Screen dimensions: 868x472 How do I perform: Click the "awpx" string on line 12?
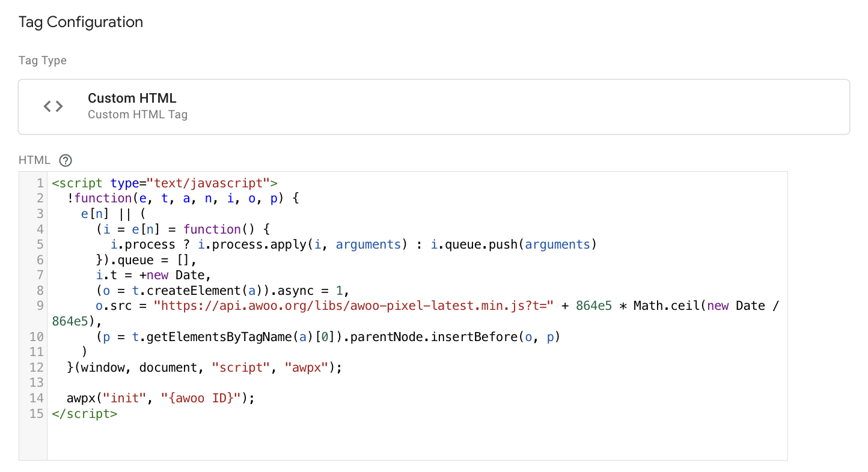click(x=306, y=367)
